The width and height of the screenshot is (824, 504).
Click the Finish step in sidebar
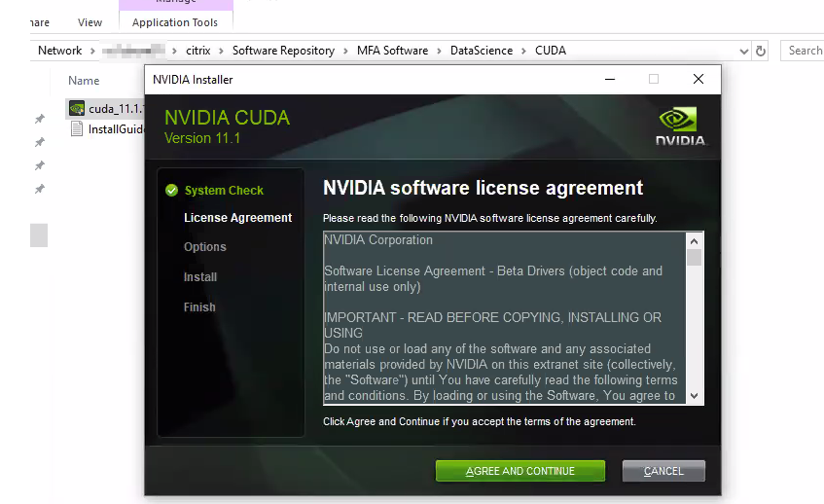coord(199,306)
